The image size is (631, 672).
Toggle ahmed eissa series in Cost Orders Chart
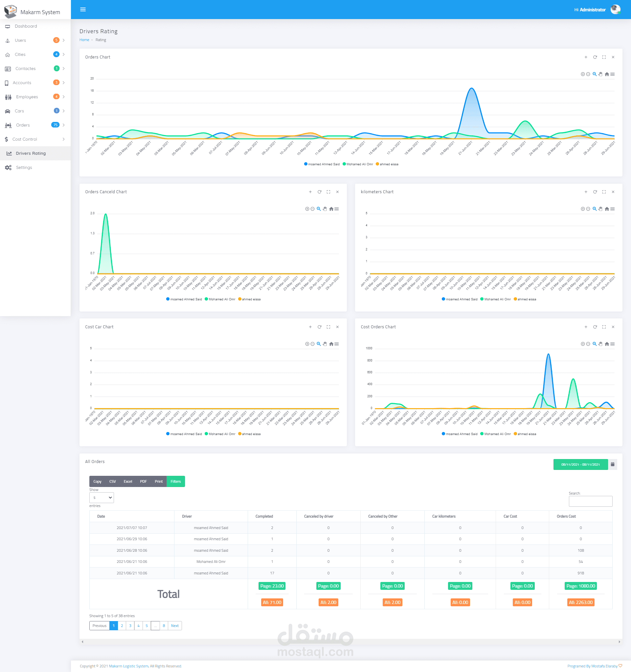(x=527, y=434)
